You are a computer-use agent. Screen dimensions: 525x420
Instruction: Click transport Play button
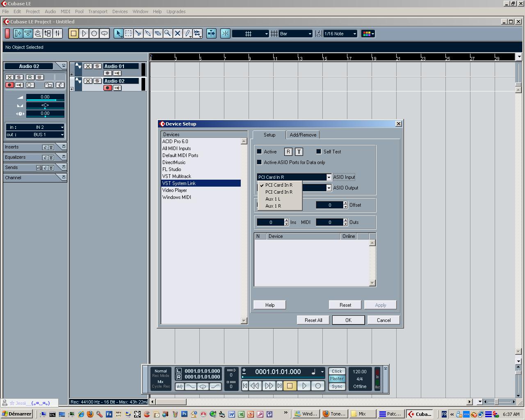[x=304, y=386]
